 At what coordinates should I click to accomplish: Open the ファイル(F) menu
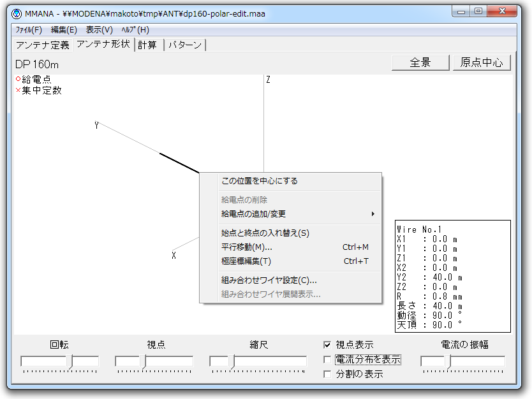click(29, 30)
